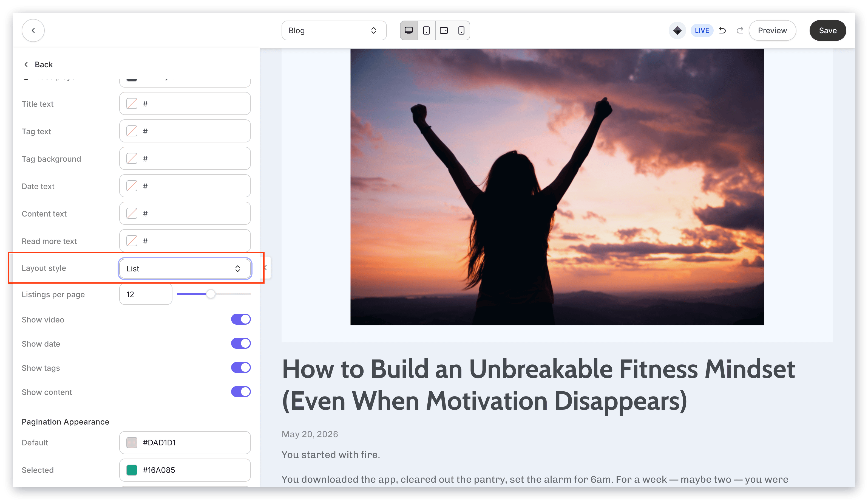Viewport: 868px width, 500px height.
Task: Toggle the Show video switch
Action: pyautogui.click(x=240, y=319)
